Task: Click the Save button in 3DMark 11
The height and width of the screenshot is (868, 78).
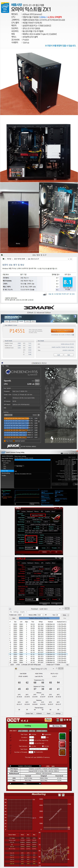Action: (69, 355)
